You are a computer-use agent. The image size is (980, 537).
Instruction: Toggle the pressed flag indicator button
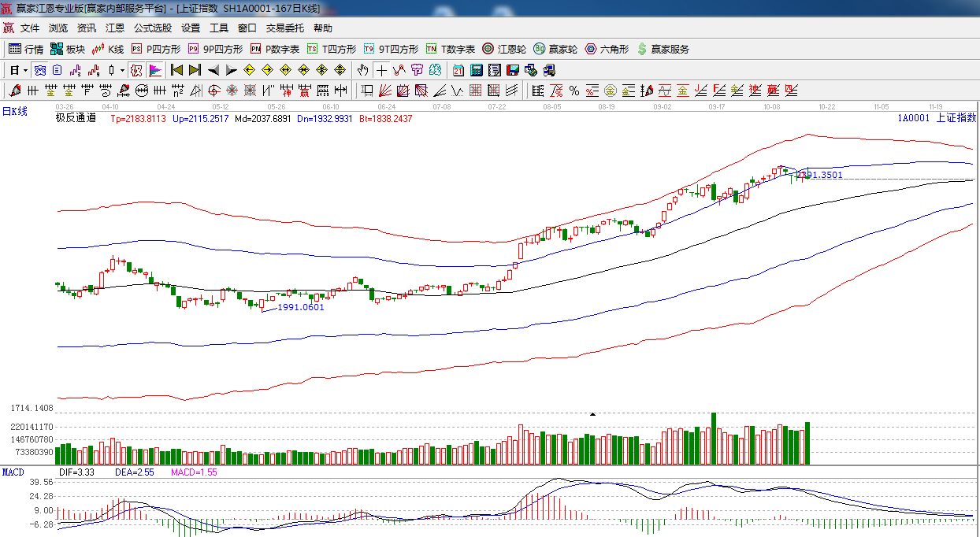click(x=154, y=70)
